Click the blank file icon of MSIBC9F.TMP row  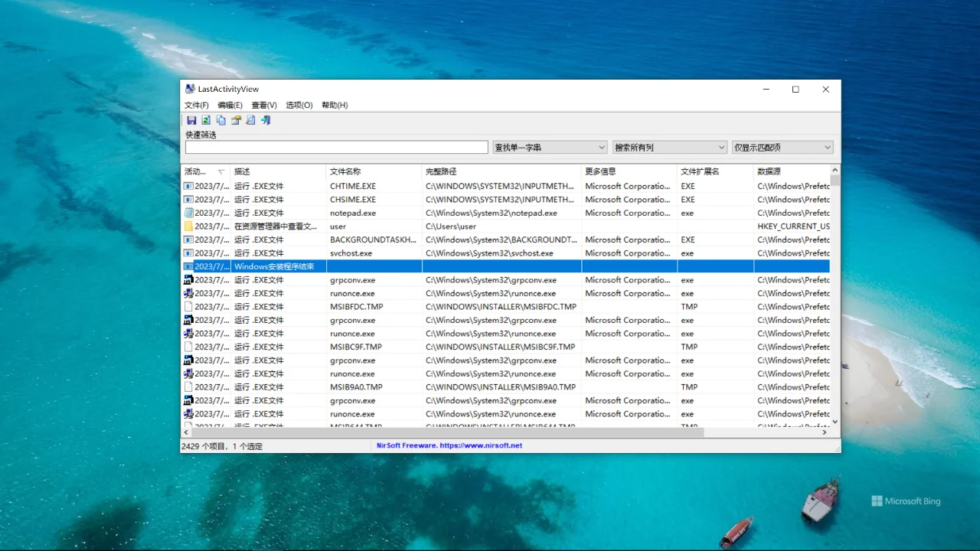pyautogui.click(x=188, y=347)
